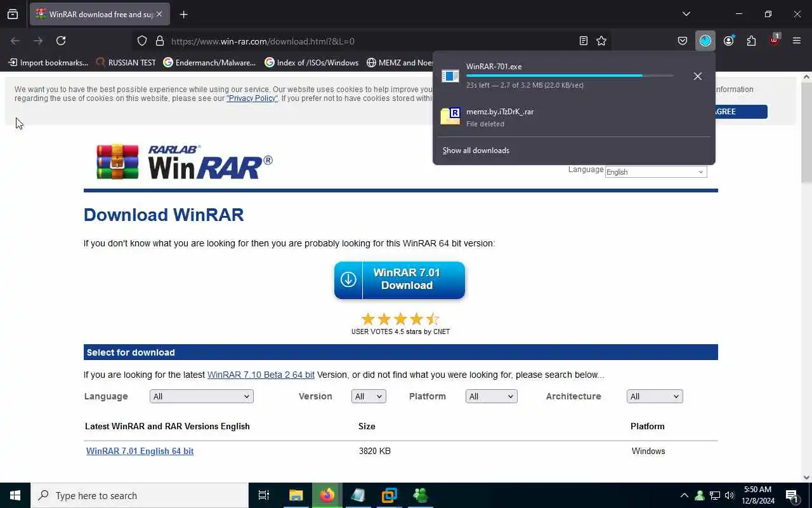Click taskbar search box
This screenshot has width=812, height=508.
pyautogui.click(x=140, y=495)
